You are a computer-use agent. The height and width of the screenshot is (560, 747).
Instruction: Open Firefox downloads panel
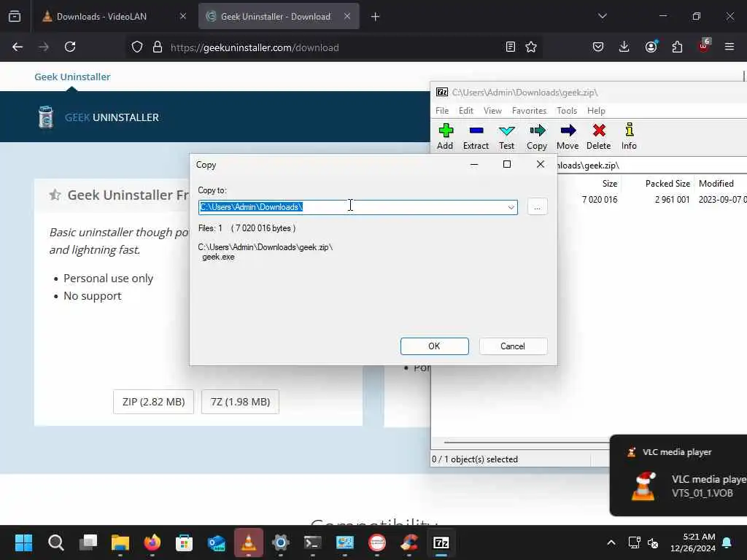624,47
